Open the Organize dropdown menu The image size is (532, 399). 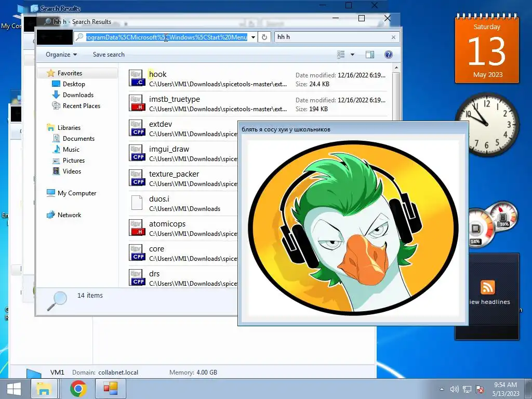click(x=61, y=55)
